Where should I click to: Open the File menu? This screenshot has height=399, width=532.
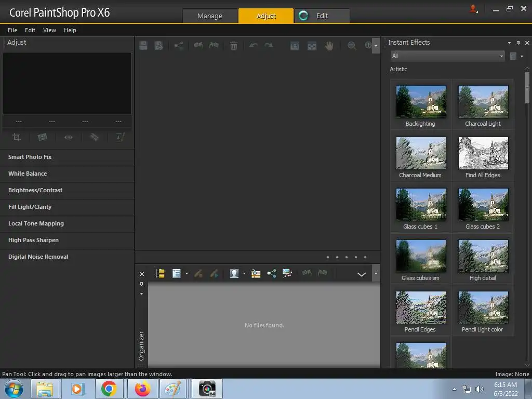point(12,30)
